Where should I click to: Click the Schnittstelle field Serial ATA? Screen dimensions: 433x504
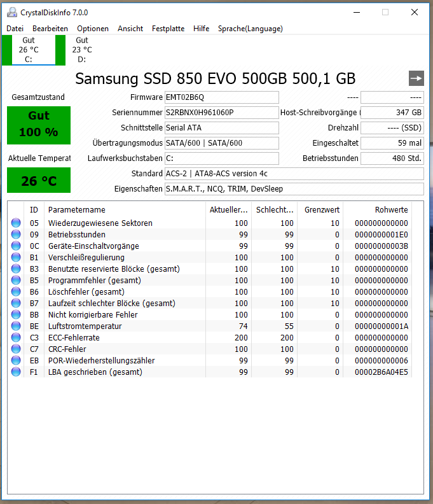click(x=222, y=128)
